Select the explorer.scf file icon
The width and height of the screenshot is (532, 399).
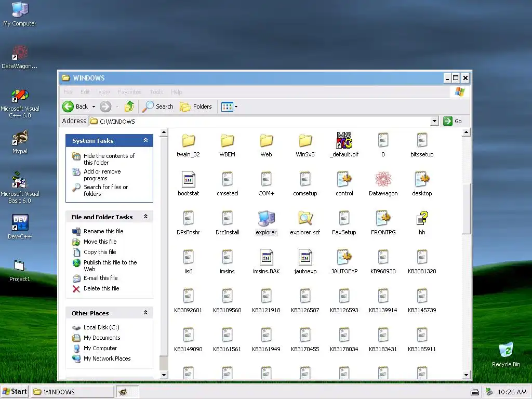(305, 219)
